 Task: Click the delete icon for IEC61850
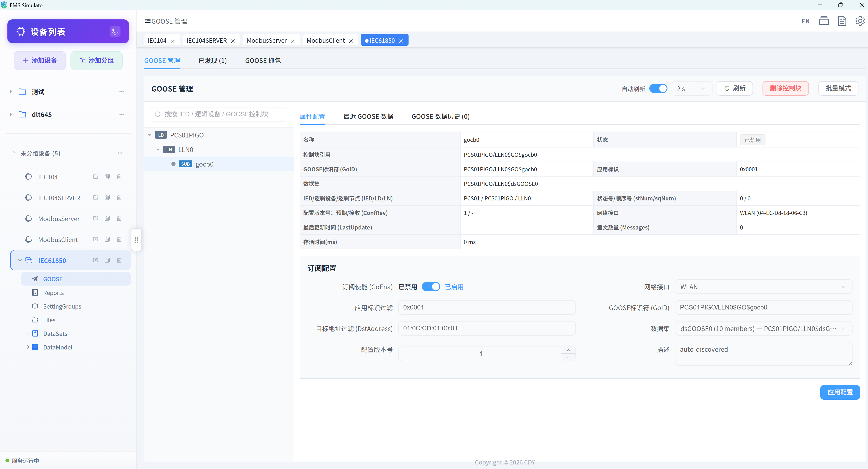[119, 260]
